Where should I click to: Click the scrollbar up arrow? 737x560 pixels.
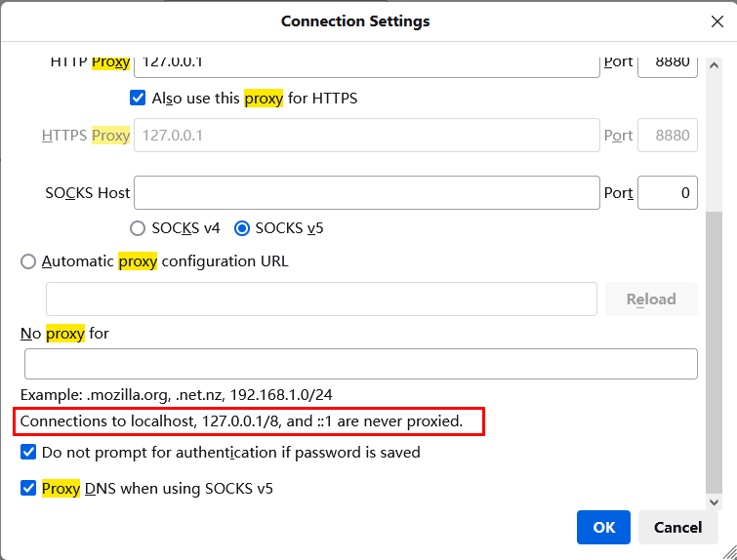714,65
